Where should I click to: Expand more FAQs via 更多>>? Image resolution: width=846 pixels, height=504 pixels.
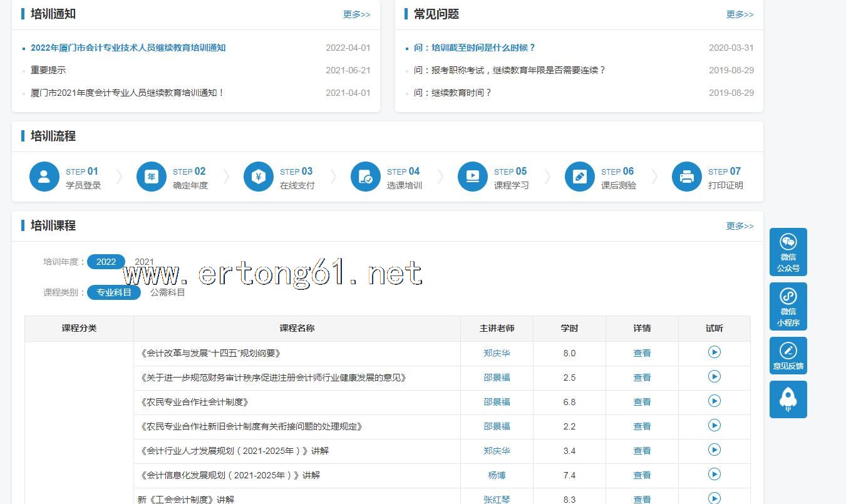(x=740, y=14)
